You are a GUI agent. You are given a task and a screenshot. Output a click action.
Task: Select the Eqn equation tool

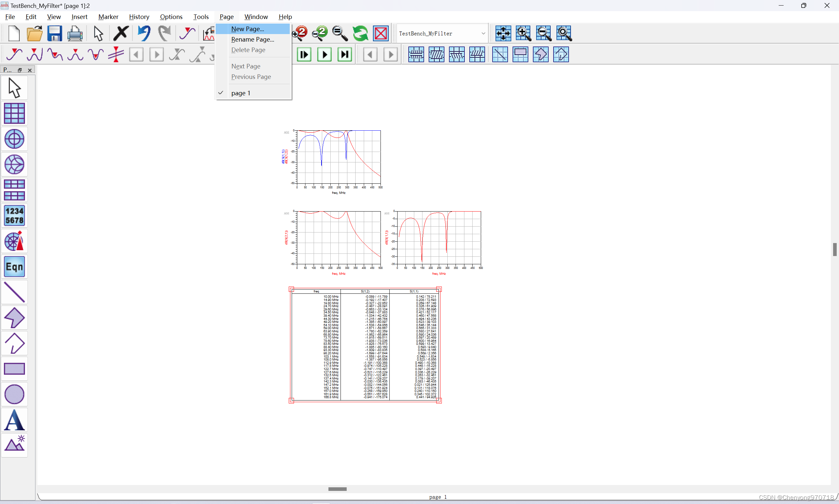click(x=15, y=267)
